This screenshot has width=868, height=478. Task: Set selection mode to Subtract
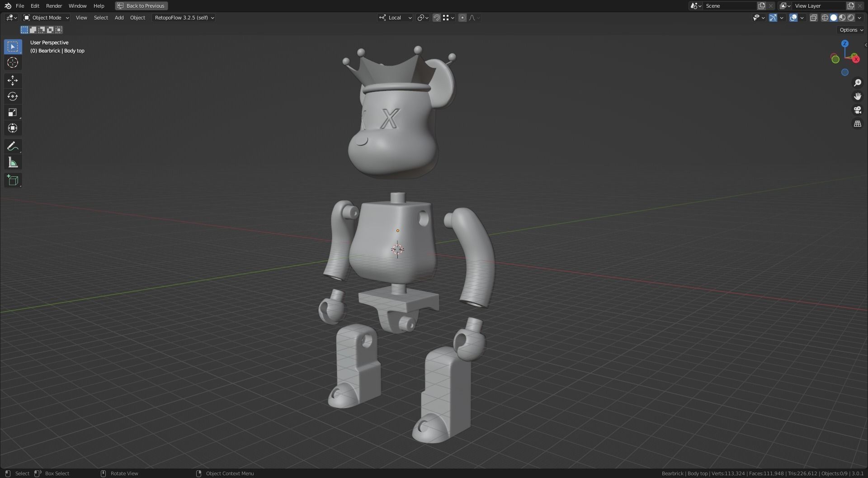(42, 30)
